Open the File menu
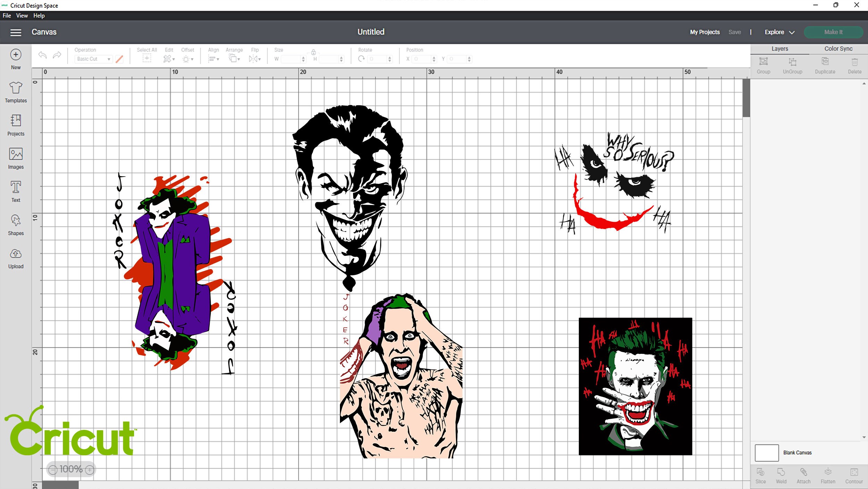Viewport: 868px width, 489px height. point(7,16)
